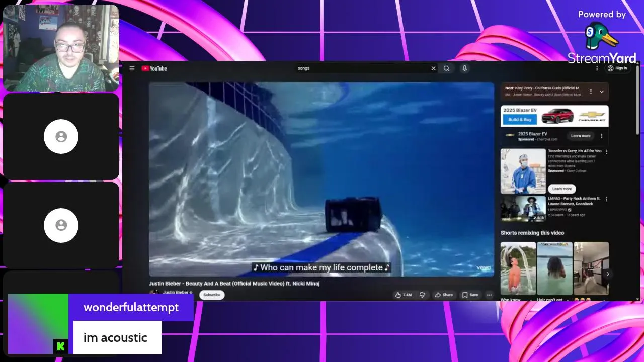Expand the Next mix playlist chevron
644x362 pixels.
tap(601, 92)
